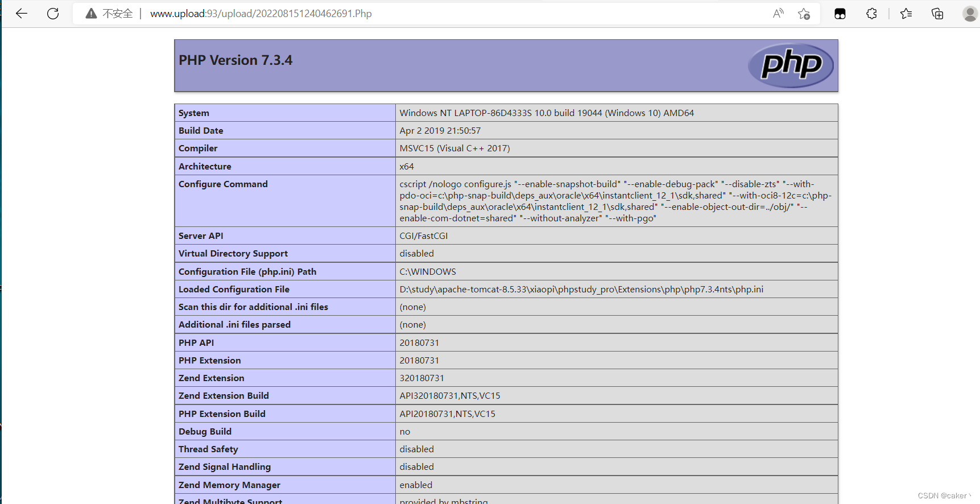Image resolution: width=980 pixels, height=504 pixels.
Task: Click the Zend Extension Build label
Action: pos(224,396)
